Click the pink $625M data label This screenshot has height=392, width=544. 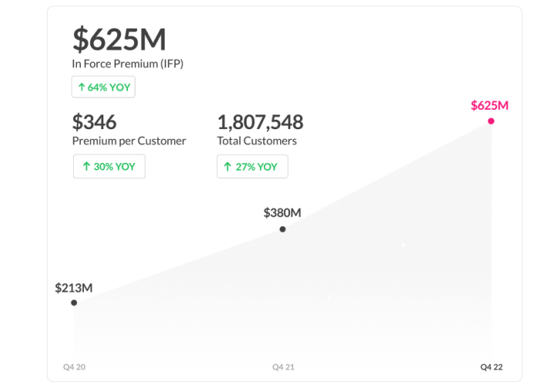(489, 105)
